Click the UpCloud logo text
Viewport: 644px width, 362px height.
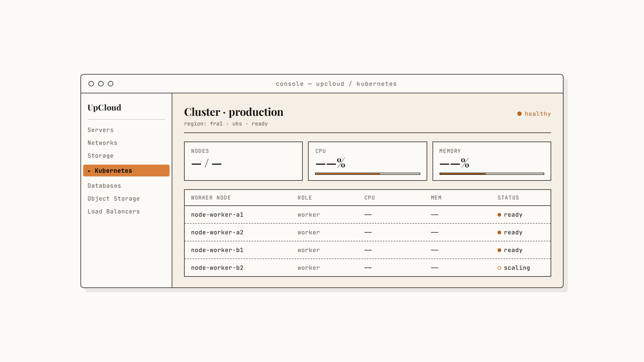[104, 107]
